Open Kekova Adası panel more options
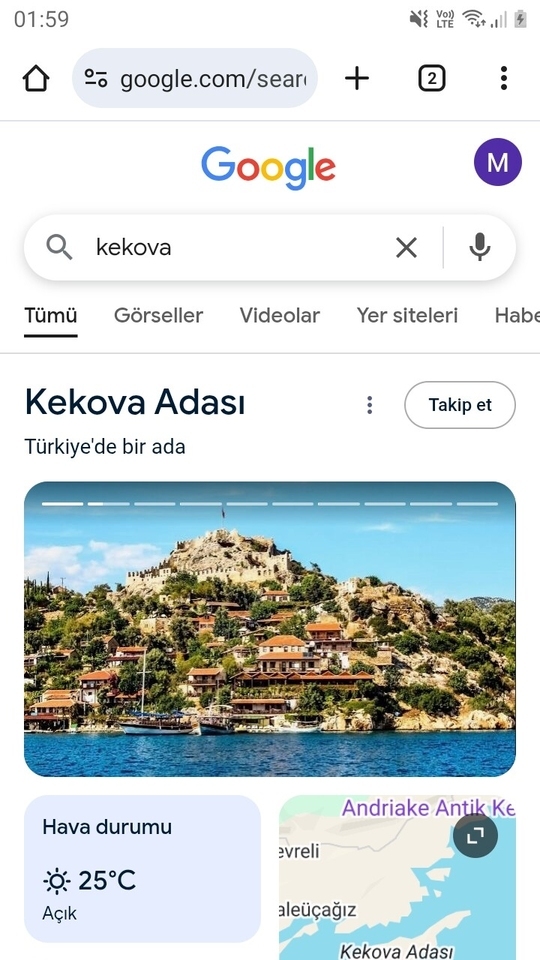This screenshot has width=540, height=960. click(369, 405)
